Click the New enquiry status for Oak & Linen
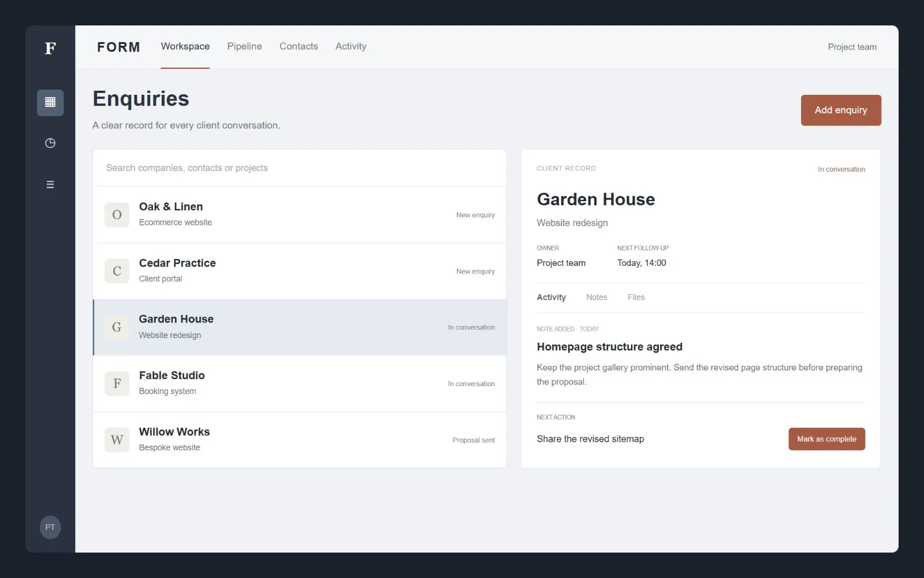Viewport: 924px width, 578px height. (x=475, y=215)
